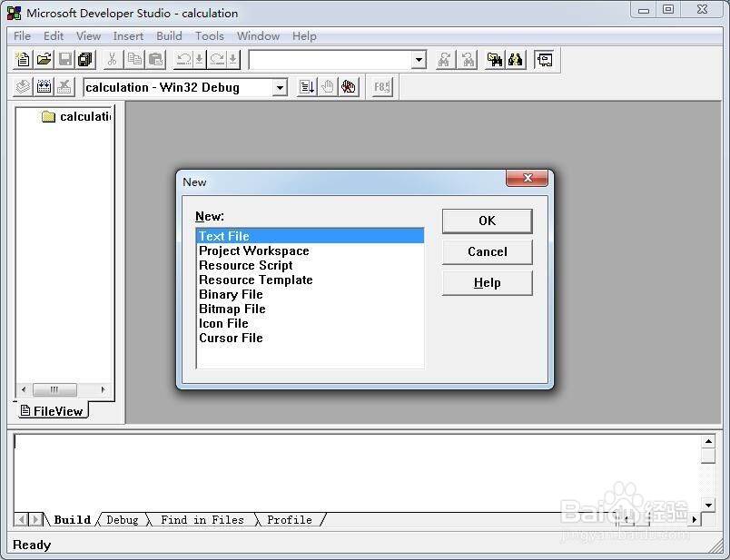Open the Find combo box dropdown arrow
Image resolution: width=730 pixels, height=560 pixels.
pos(419,60)
